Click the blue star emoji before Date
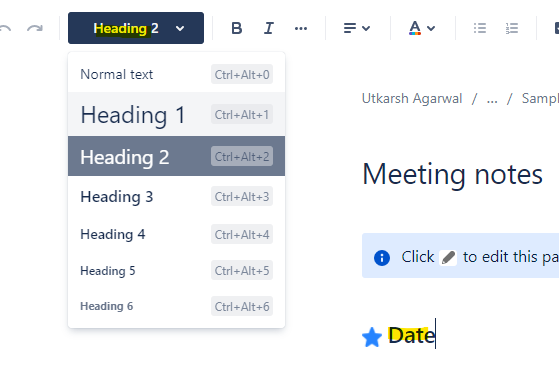Viewport: 559px width, 388px height. [x=372, y=337]
